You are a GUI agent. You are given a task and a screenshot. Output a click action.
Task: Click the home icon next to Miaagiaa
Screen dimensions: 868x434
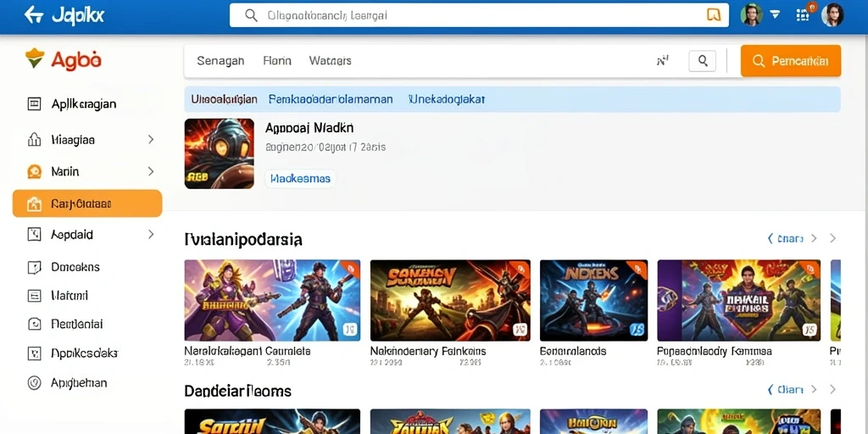click(34, 140)
